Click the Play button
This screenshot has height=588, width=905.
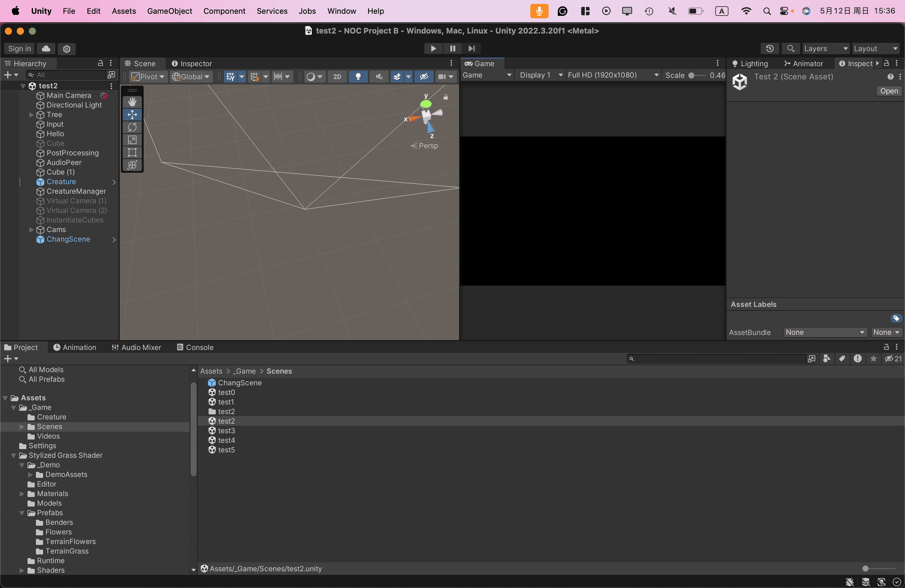[x=433, y=48]
